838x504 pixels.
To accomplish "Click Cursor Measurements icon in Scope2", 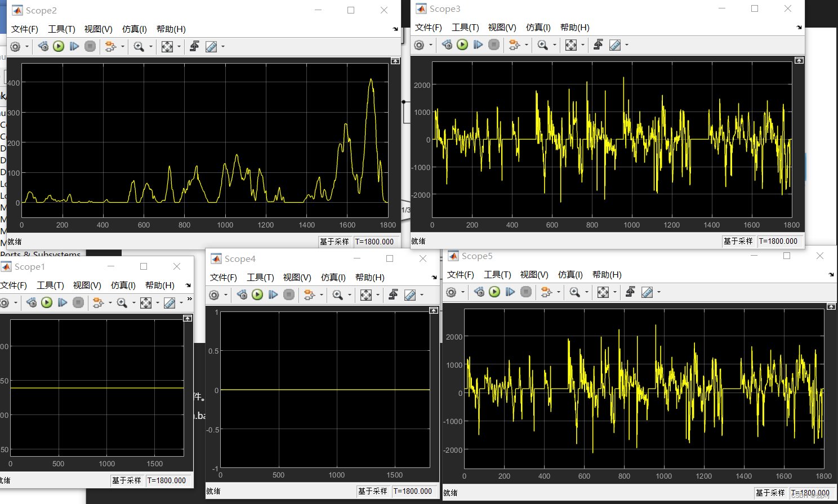I will tap(211, 47).
